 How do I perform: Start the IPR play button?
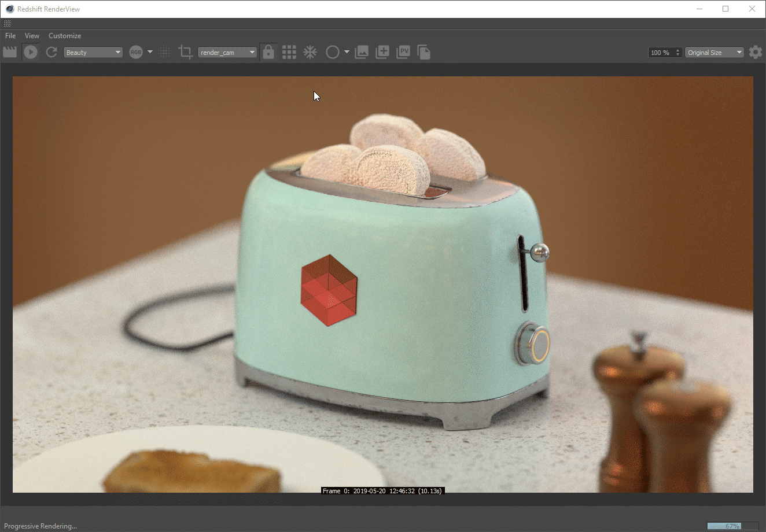[31, 52]
